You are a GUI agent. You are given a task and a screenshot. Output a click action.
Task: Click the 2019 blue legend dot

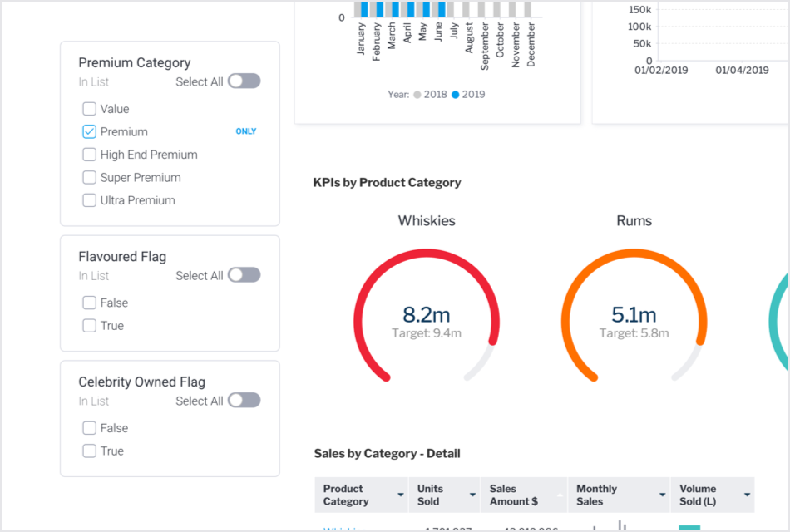pos(455,95)
